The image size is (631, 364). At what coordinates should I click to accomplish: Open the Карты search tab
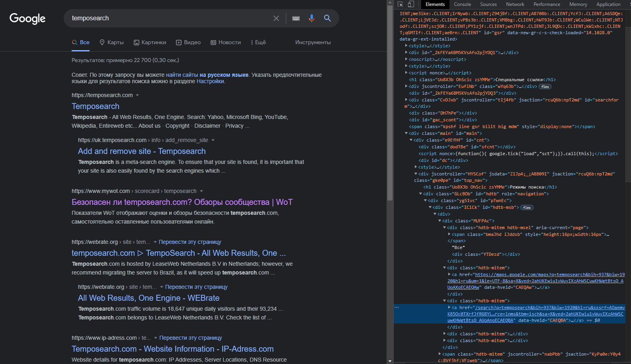click(x=111, y=43)
